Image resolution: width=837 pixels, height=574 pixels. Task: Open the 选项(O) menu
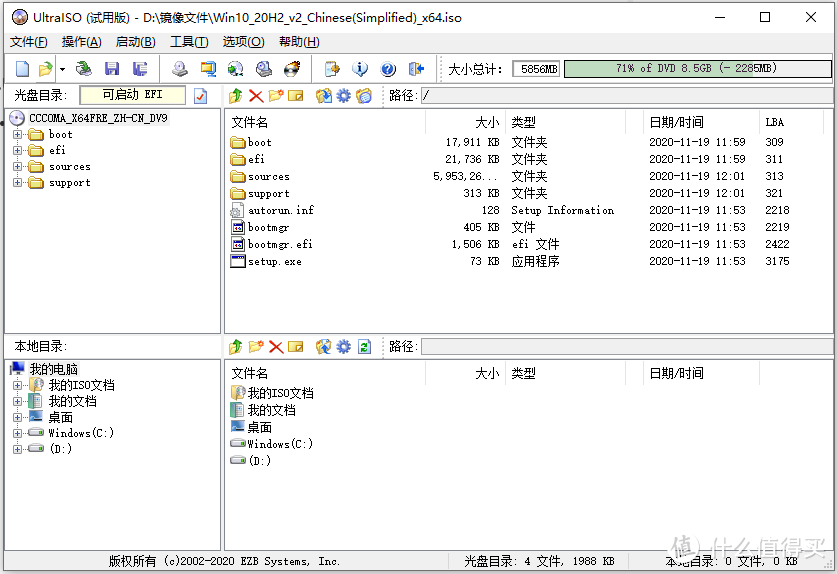[x=243, y=42]
